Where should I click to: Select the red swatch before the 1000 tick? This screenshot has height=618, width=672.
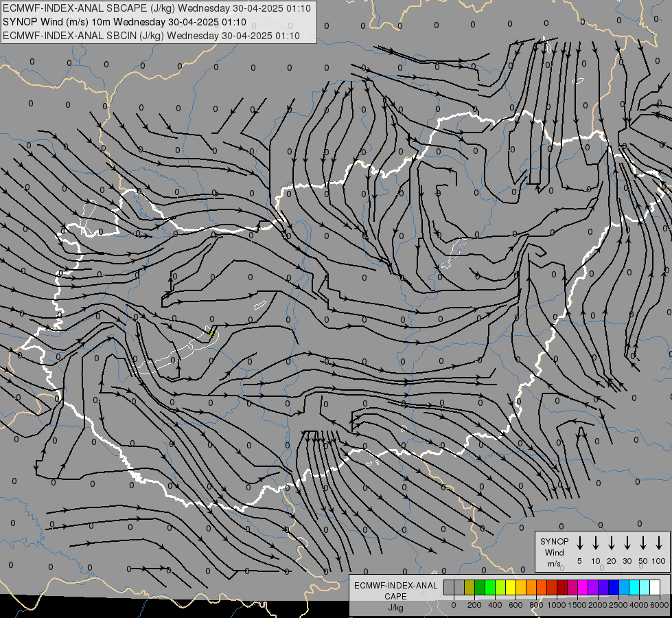(552, 587)
